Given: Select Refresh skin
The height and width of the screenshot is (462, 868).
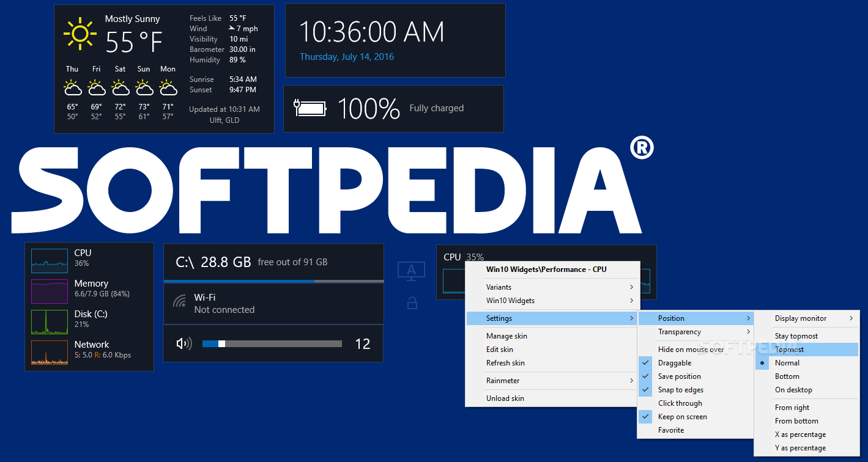Looking at the screenshot, I should pyautogui.click(x=553, y=363).
